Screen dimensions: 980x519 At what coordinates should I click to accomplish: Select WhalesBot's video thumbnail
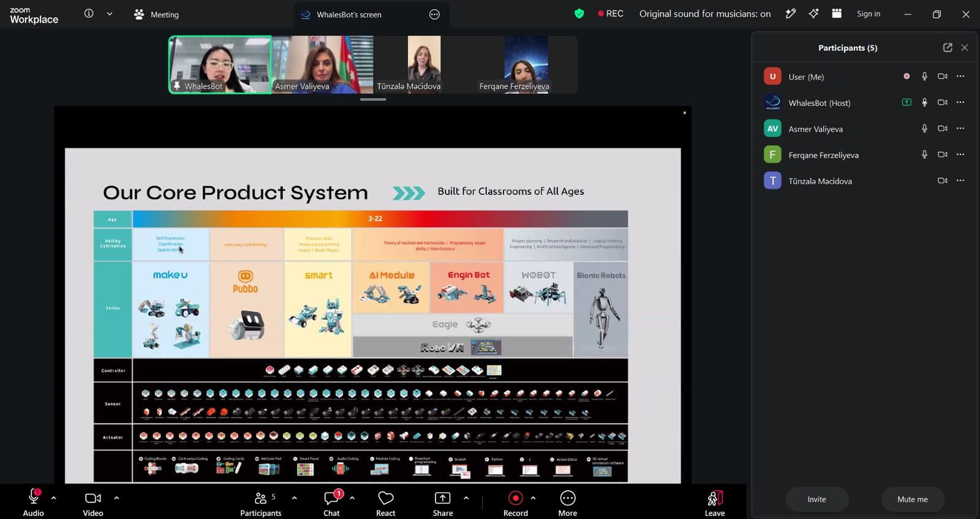(220, 64)
